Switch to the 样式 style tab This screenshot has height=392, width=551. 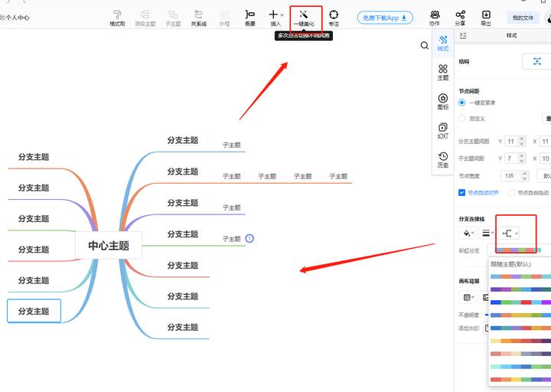(443, 44)
